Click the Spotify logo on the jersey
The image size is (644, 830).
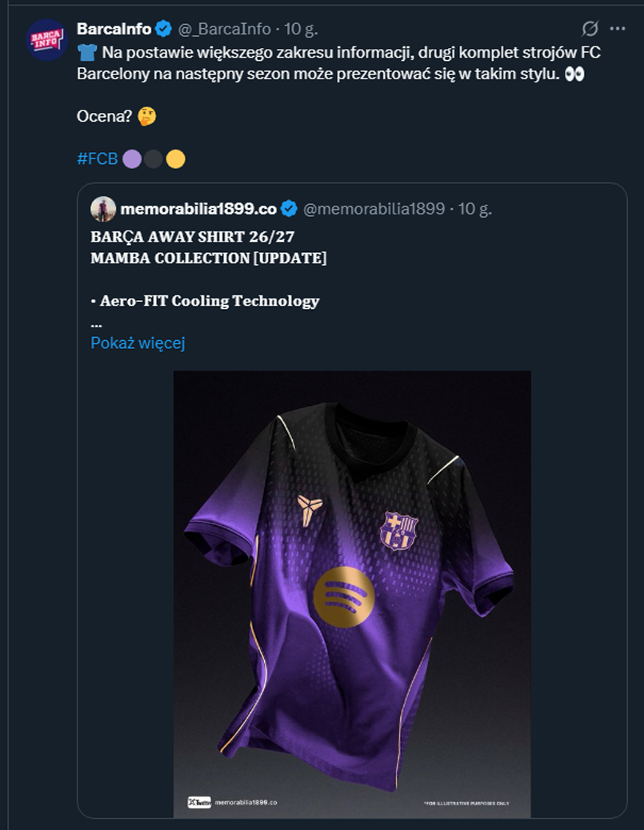345,597
